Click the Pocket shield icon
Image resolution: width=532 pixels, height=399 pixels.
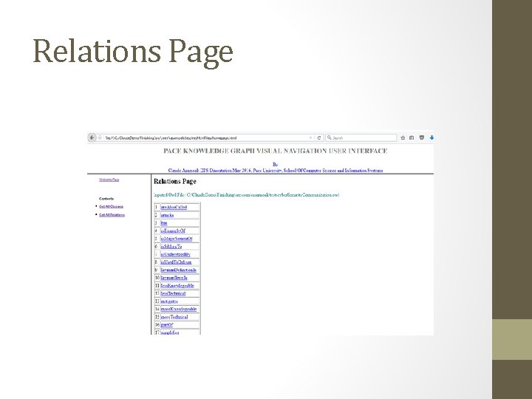pos(422,137)
